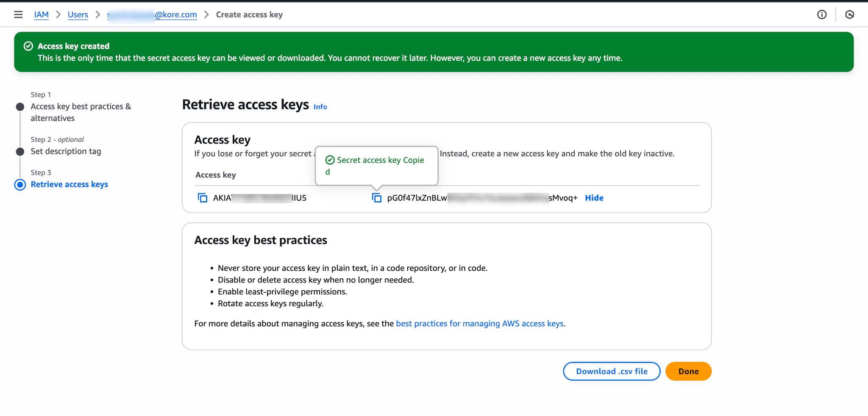Click the Info icon in the top right corner
Screen dimensions: 868x416
pos(821,14)
